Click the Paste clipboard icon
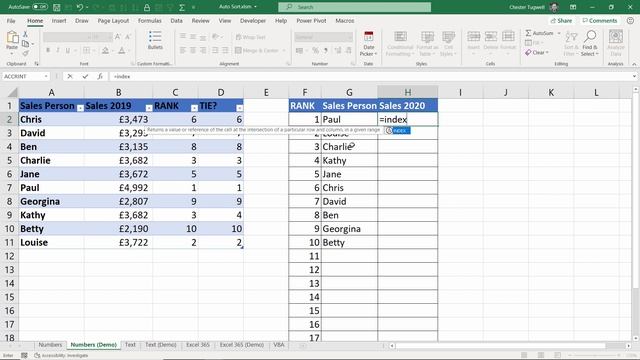Viewport: 640px width, 360px height. coord(12,38)
